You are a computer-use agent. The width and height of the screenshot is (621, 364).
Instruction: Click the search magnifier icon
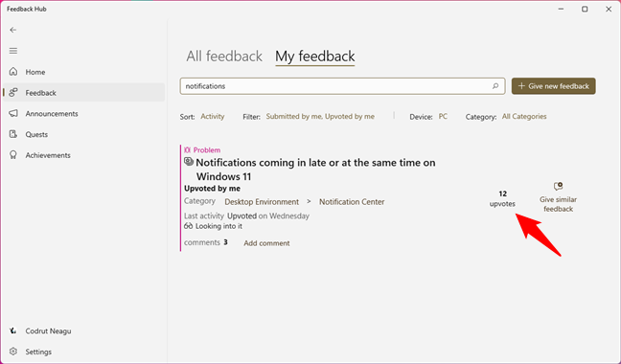point(495,86)
